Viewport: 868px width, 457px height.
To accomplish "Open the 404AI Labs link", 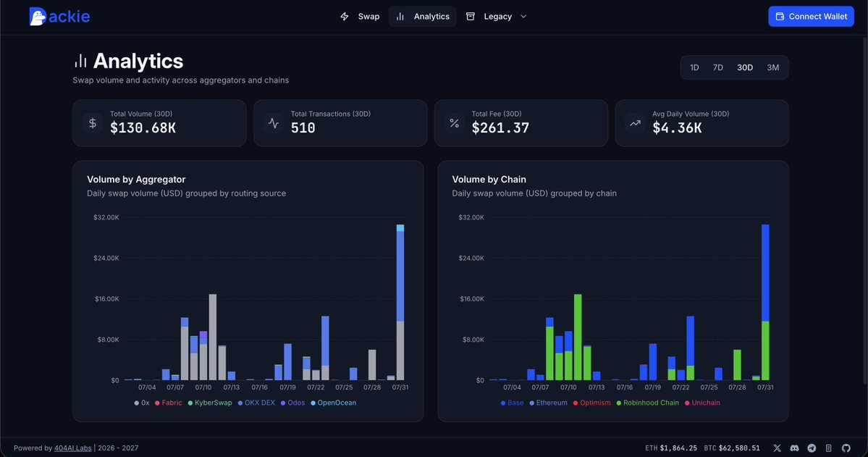I will coord(72,448).
